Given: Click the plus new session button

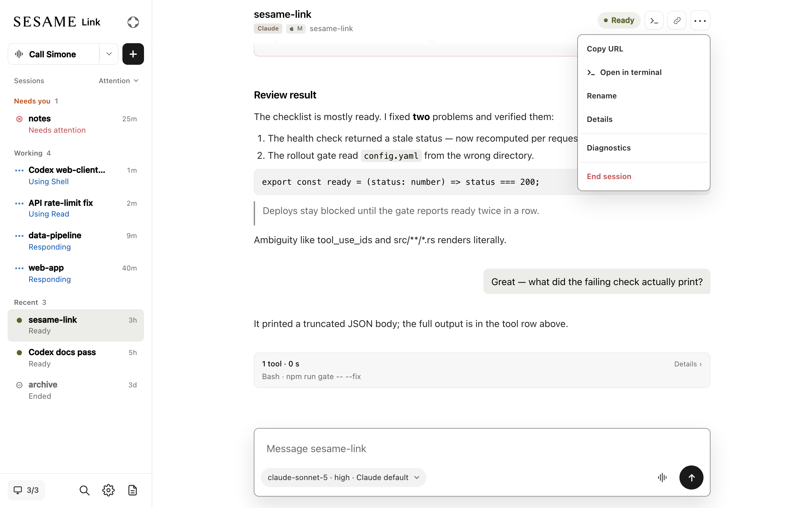Looking at the screenshot, I should click(133, 54).
